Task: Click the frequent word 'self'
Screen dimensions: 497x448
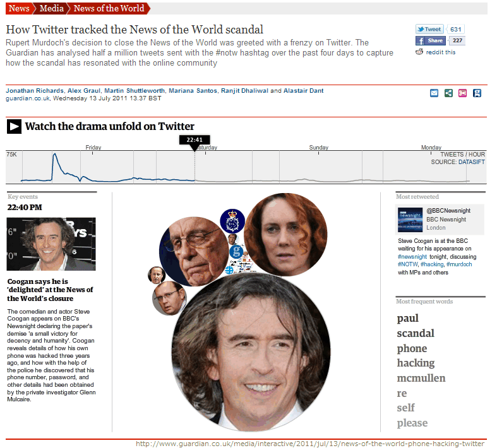Action: 405,408
